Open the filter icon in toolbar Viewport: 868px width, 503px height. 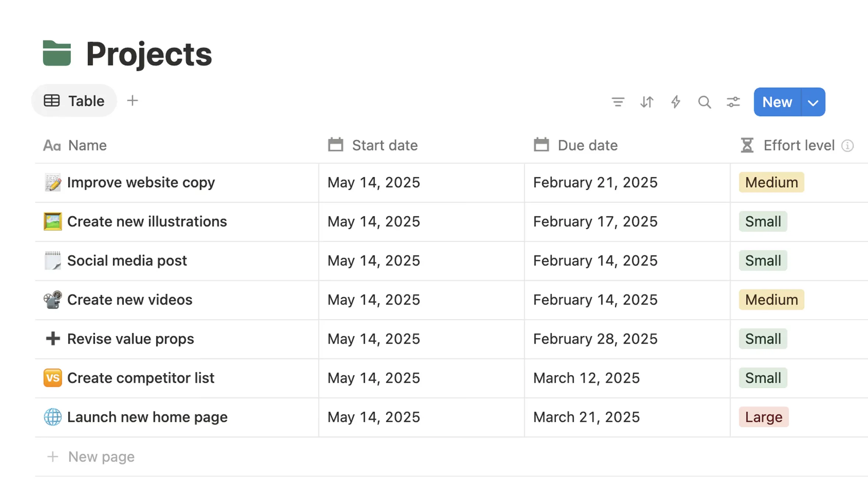(x=618, y=102)
